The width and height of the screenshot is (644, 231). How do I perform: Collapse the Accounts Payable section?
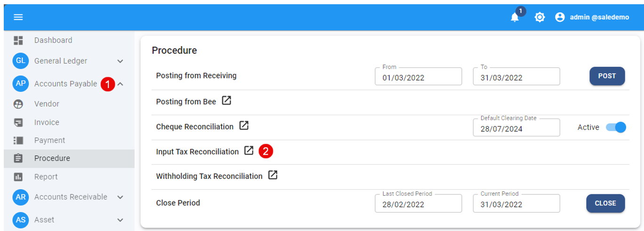click(120, 84)
